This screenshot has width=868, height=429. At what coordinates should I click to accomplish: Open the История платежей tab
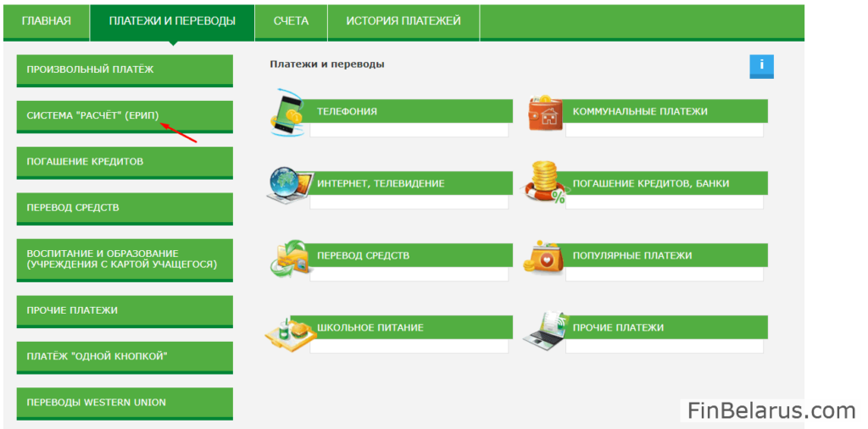pos(403,21)
